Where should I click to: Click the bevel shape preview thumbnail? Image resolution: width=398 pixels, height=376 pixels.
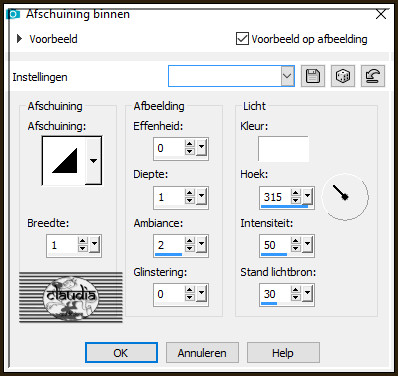[64, 161]
